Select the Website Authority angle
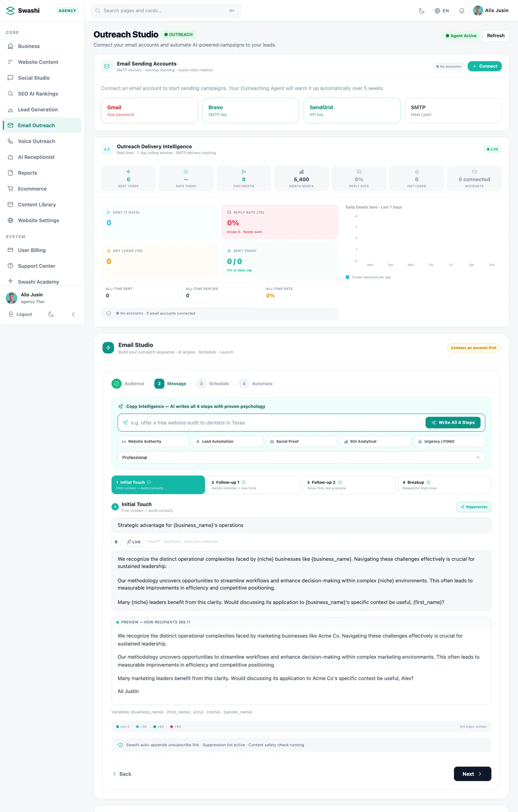 click(153, 441)
